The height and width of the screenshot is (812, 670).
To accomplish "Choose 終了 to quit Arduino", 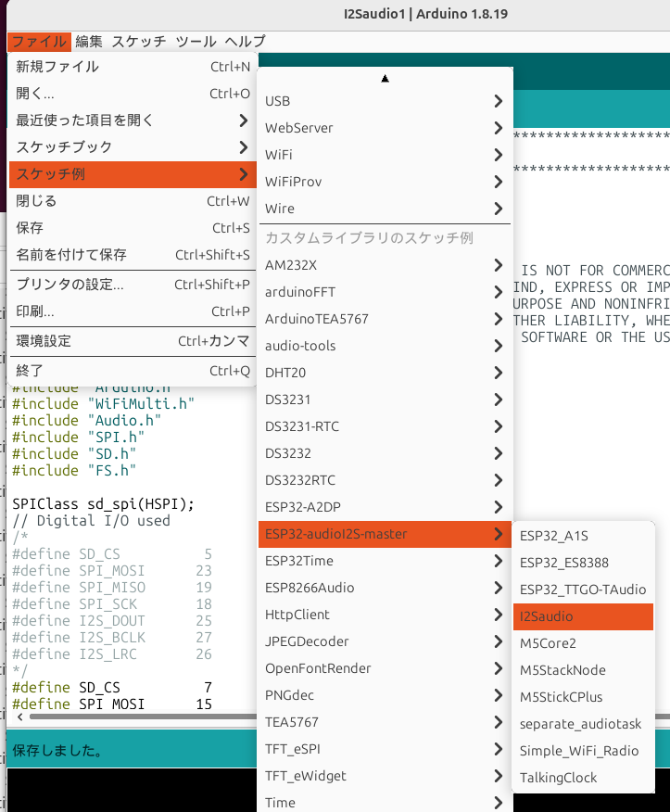I will click(133, 371).
